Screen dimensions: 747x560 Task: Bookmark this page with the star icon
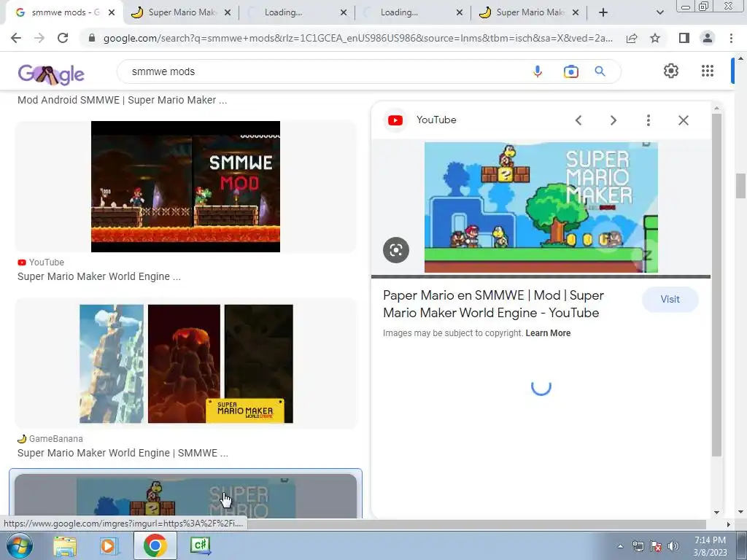(655, 38)
